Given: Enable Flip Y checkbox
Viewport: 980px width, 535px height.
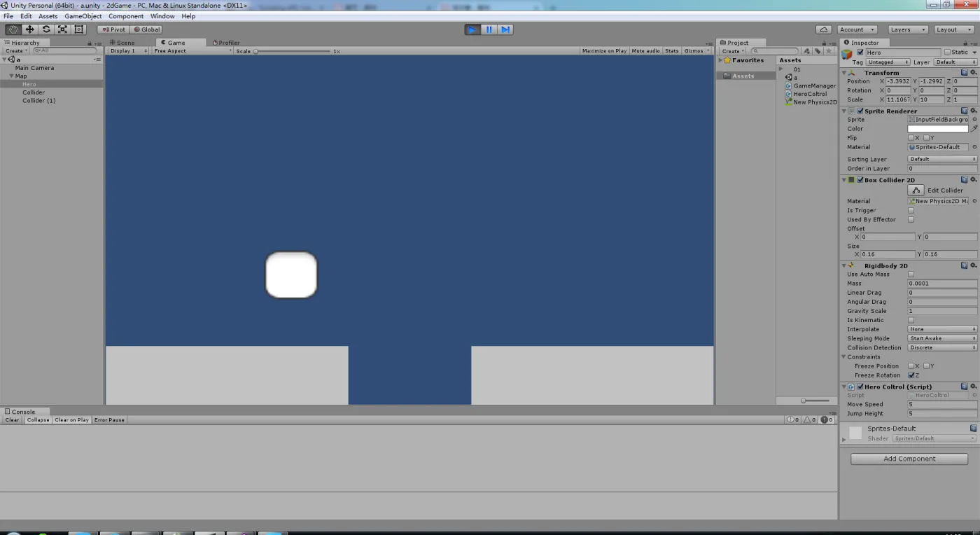Looking at the screenshot, I should click(926, 138).
